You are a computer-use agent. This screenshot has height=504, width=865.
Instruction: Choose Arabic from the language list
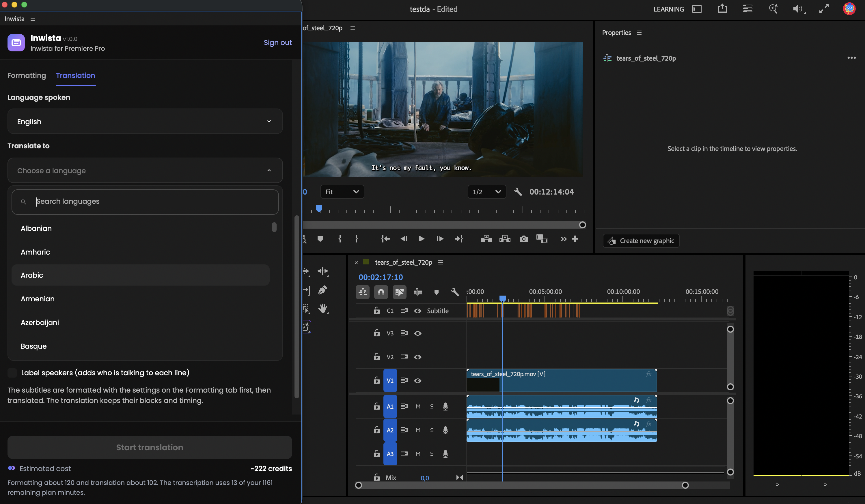click(x=140, y=275)
